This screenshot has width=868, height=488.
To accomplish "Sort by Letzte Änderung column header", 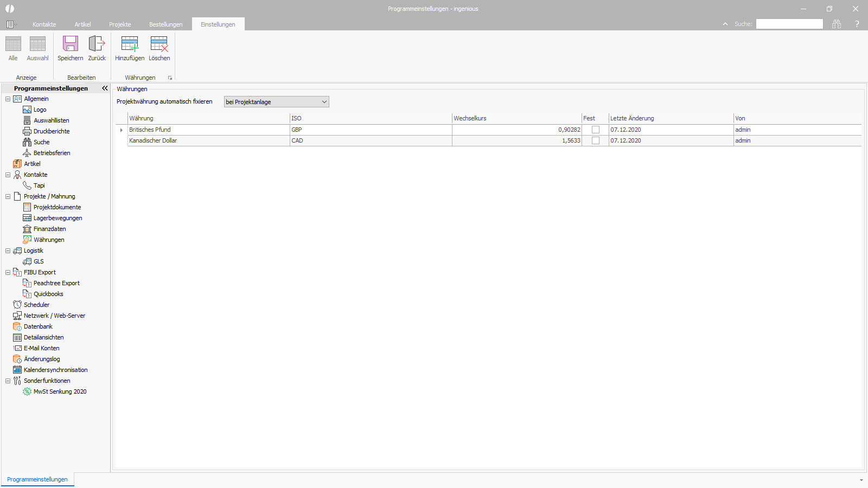I will [x=671, y=118].
